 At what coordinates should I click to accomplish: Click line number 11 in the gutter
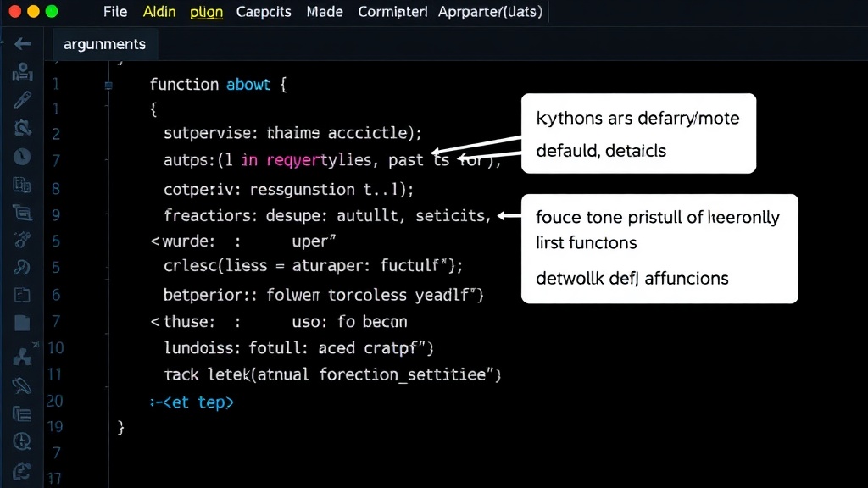54,374
